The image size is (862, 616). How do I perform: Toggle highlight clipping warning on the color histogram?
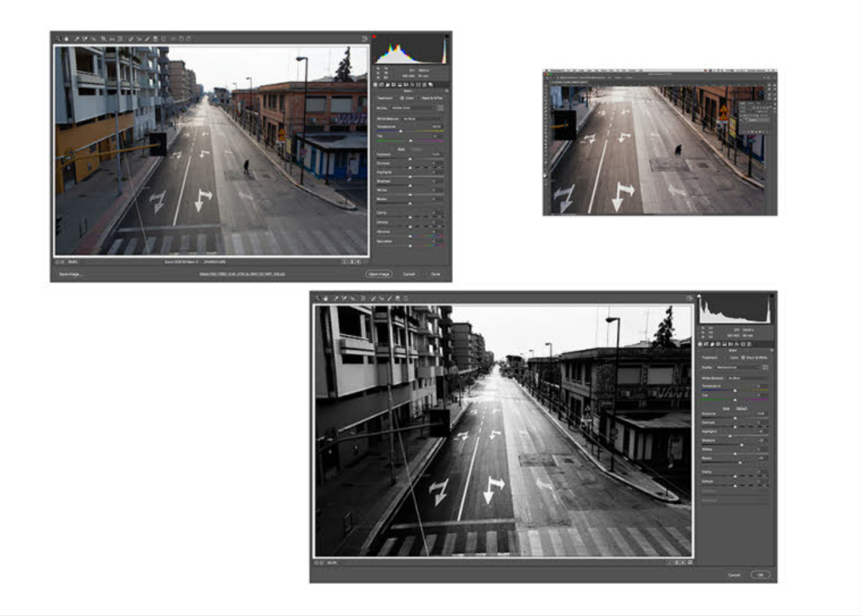coord(447,36)
